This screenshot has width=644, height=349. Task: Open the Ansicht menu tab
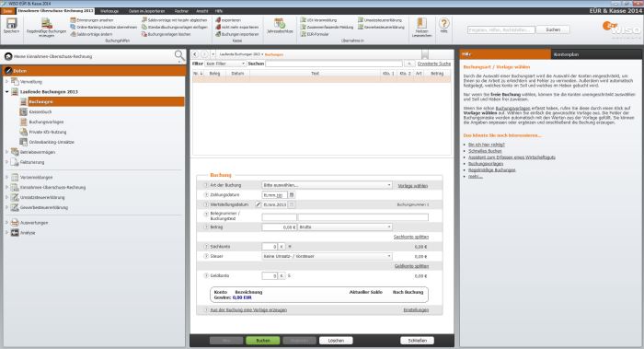[202, 11]
